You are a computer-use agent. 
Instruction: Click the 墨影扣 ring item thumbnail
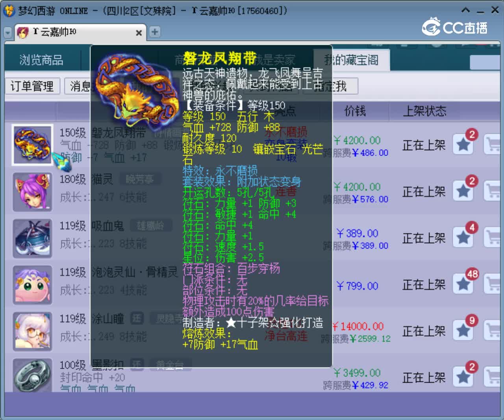(x=32, y=375)
